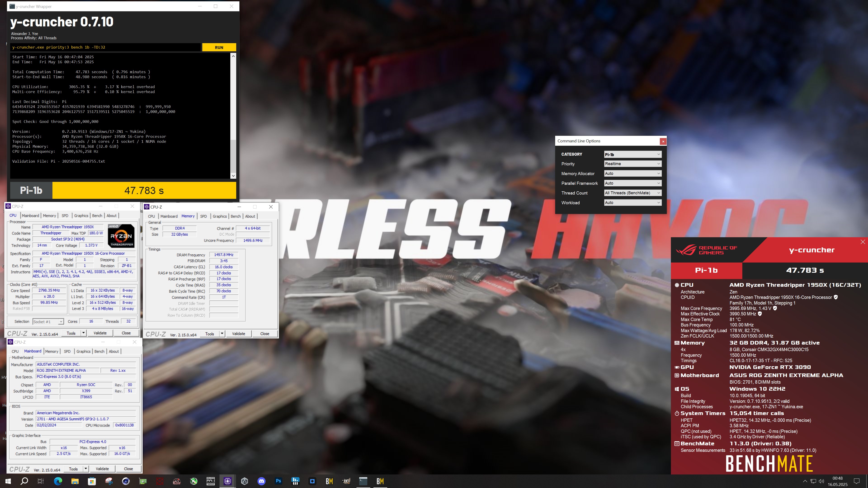The image size is (868, 488).
Task: Open Windows Search from the taskbar
Action: [24, 481]
